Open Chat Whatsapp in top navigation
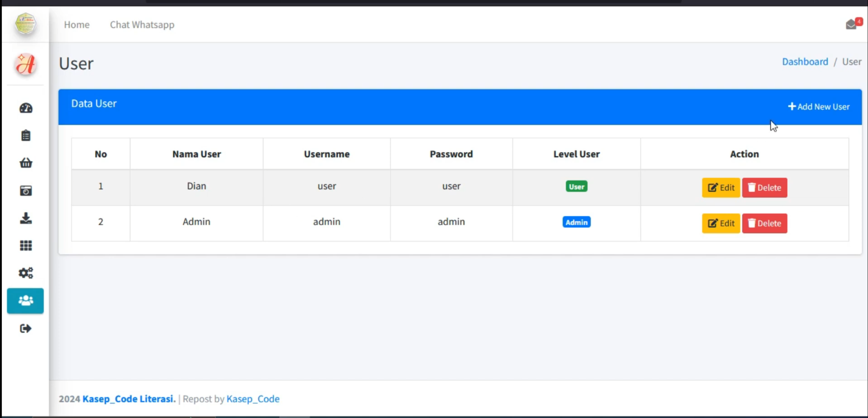Screen dimensions: 868x418 pos(142,24)
